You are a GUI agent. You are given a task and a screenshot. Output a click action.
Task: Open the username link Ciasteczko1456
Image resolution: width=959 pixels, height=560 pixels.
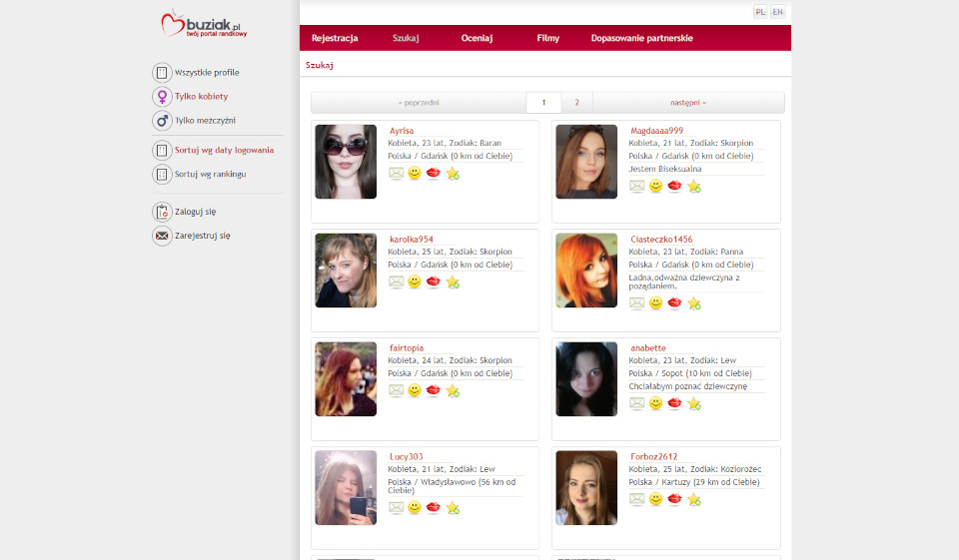tap(661, 240)
